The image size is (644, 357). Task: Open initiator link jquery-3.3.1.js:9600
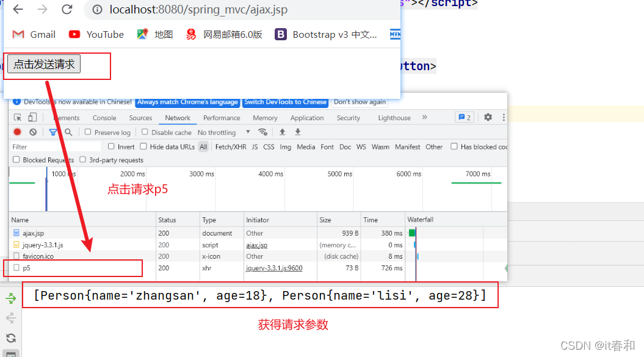click(x=274, y=268)
